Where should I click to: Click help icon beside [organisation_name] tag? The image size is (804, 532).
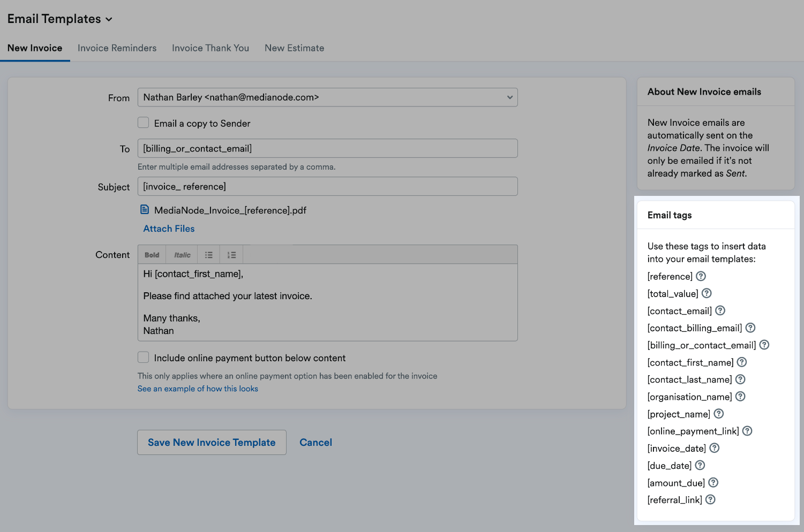coord(740,397)
